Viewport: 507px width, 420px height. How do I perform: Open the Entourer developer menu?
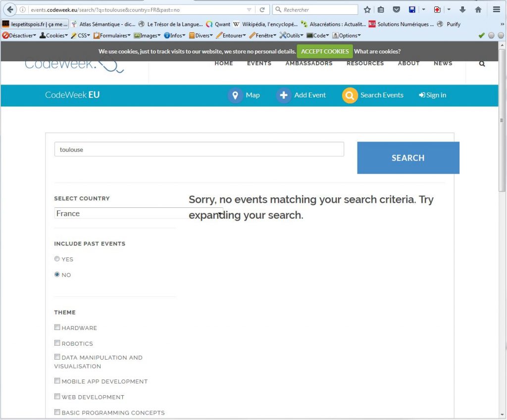tap(231, 36)
